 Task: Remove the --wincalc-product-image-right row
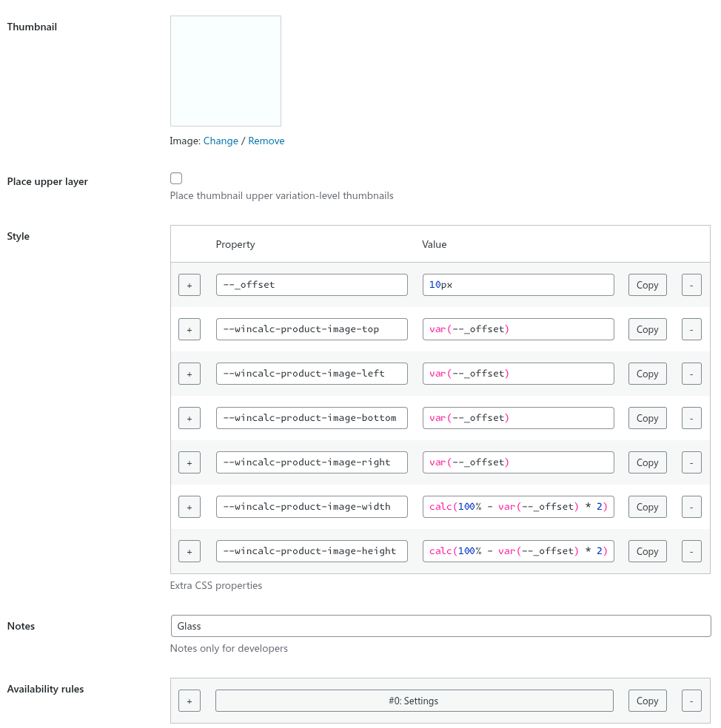(x=691, y=462)
